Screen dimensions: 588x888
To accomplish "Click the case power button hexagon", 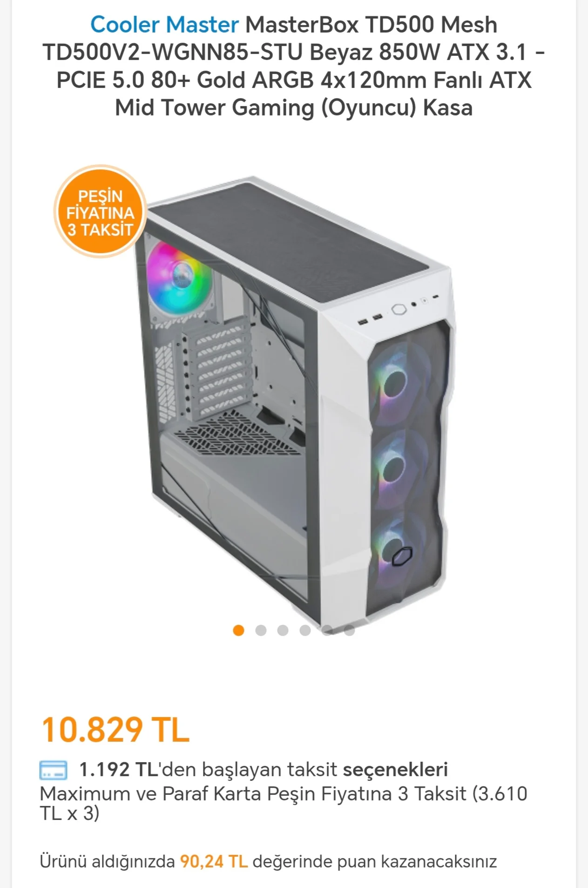I will click(399, 309).
